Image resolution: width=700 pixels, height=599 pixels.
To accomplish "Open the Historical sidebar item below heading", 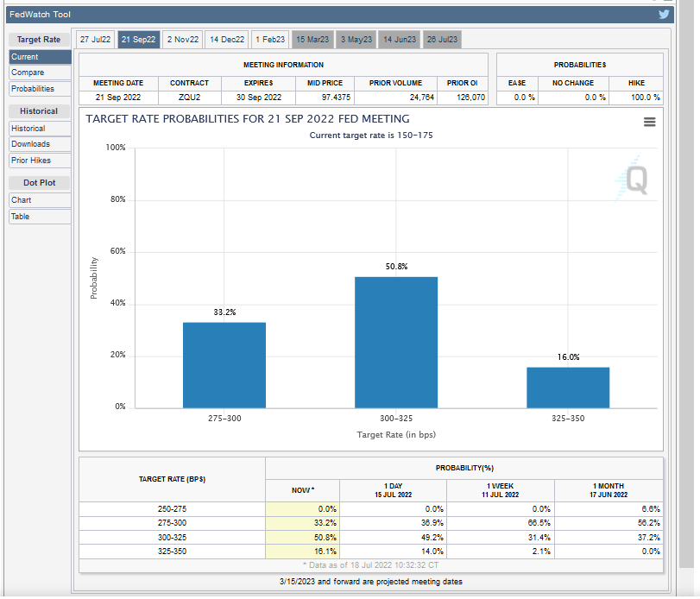I will [x=40, y=129].
